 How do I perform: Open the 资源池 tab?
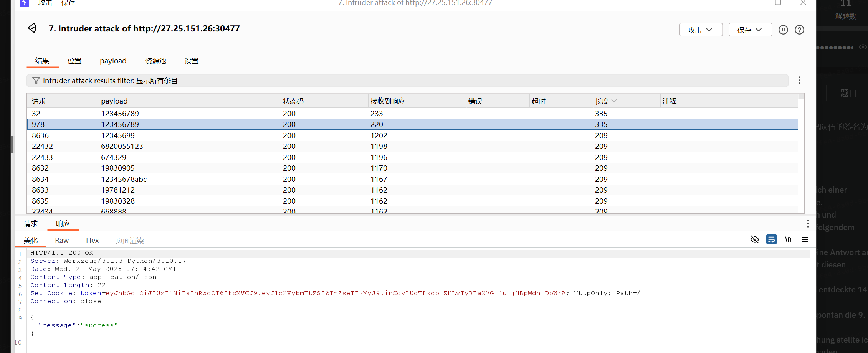[x=155, y=61]
